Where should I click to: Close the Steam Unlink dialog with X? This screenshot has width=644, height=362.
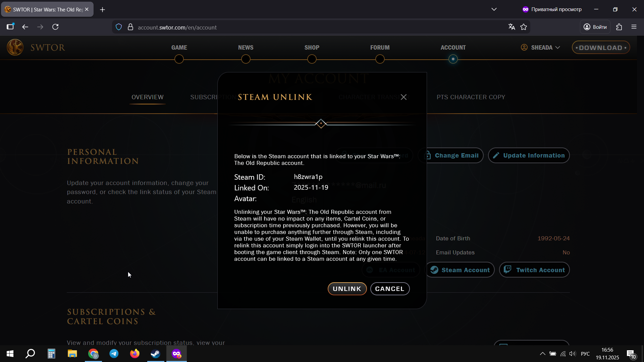(404, 97)
